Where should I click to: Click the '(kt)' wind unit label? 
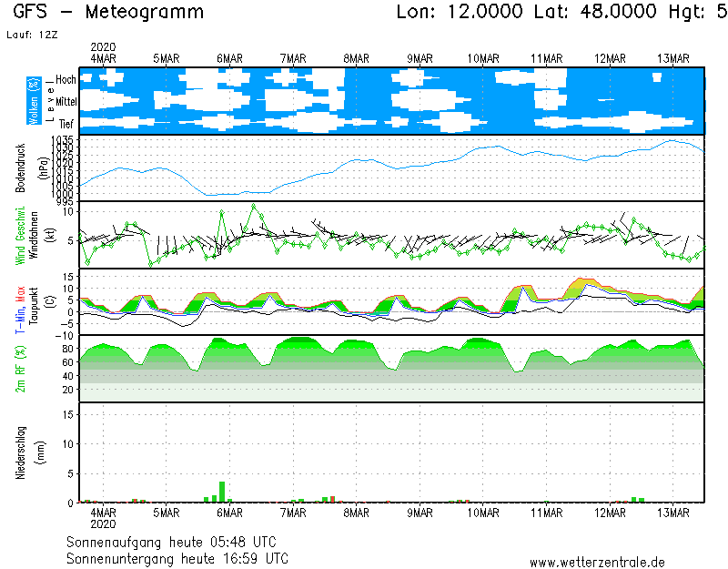coord(50,236)
